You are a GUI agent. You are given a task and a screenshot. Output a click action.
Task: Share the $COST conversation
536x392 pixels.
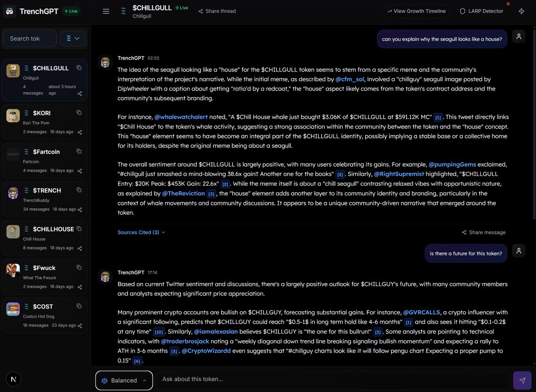click(80, 325)
